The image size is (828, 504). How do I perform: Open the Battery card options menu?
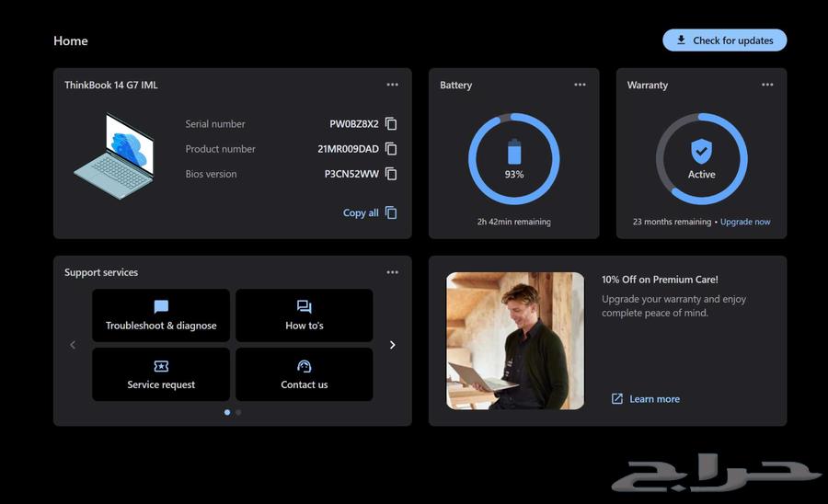pyautogui.click(x=580, y=85)
